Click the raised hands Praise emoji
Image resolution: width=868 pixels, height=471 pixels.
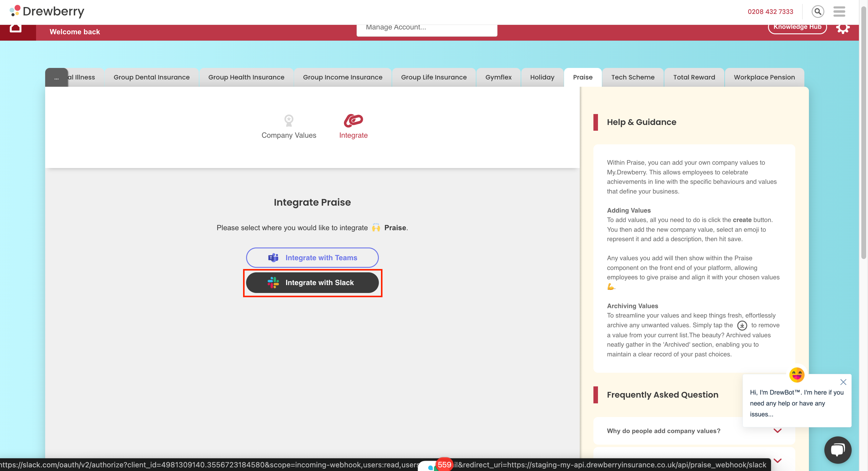pos(376,227)
